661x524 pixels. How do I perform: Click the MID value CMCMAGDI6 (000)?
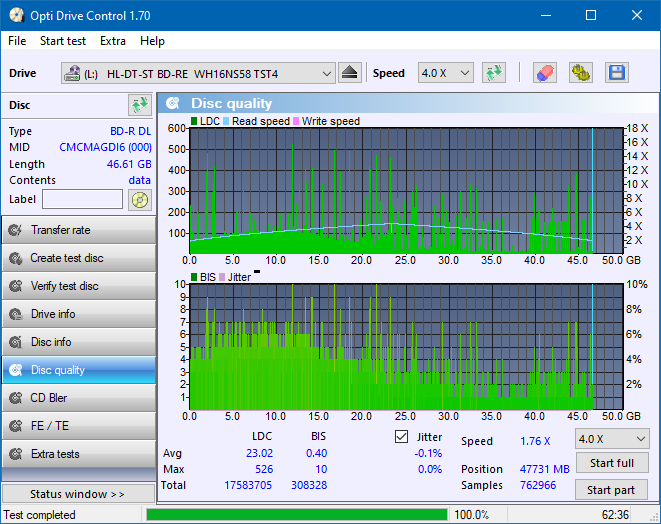coord(105,147)
